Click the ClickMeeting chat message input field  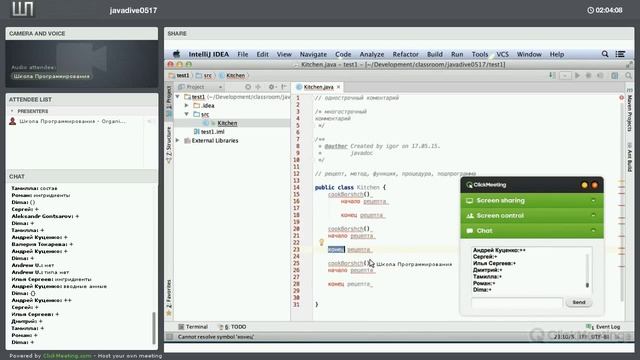[x=517, y=302]
